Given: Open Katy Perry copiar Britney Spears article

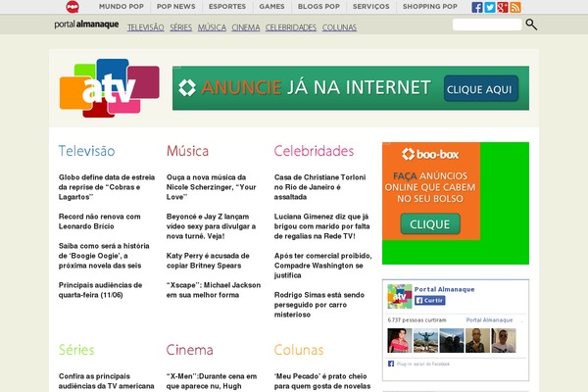Looking at the screenshot, I should tap(208, 261).
